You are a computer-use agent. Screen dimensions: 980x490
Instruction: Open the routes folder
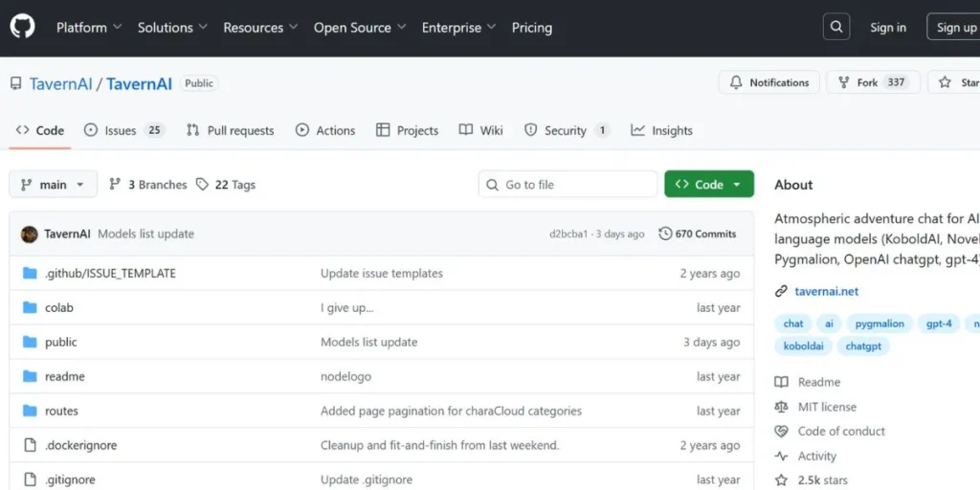[61, 411]
